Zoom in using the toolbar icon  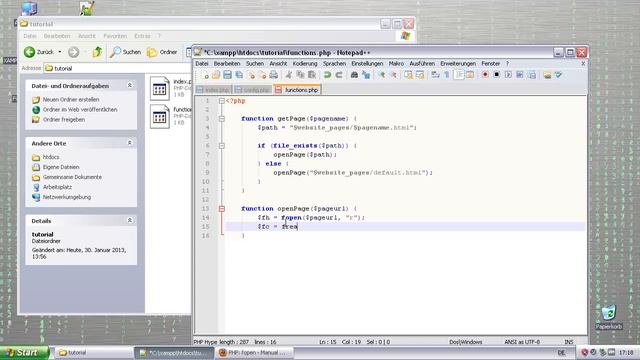tap(382, 75)
